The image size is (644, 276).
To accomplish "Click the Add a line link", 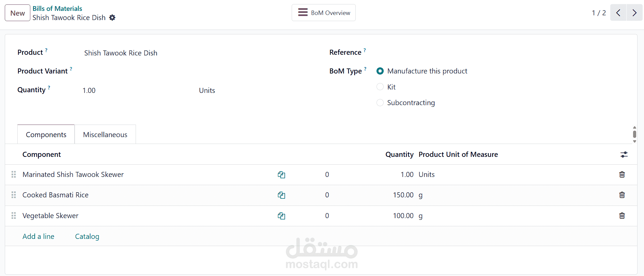I will 39,237.
